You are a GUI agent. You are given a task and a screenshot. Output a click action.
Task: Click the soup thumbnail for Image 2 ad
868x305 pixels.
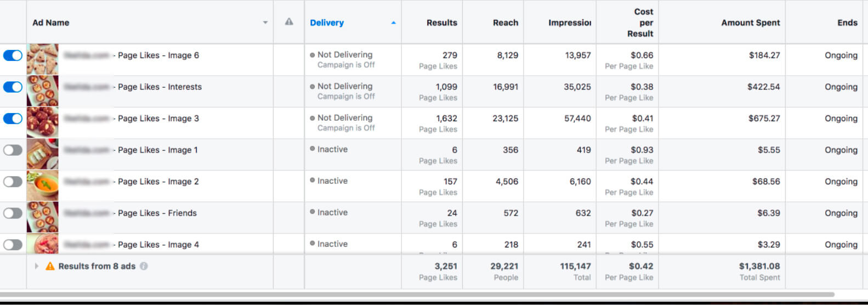[42, 185]
